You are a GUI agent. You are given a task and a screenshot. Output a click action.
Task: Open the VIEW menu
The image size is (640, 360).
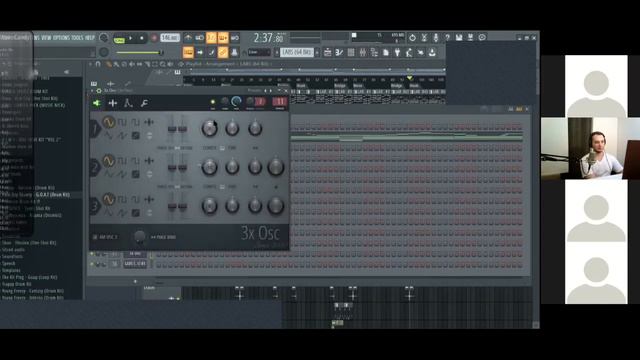pos(46,38)
